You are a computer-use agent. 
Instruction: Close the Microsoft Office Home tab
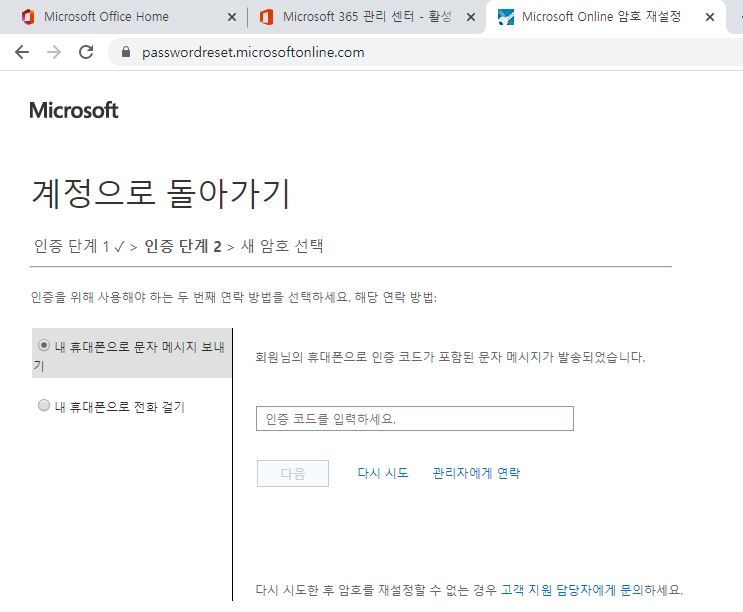[232, 18]
